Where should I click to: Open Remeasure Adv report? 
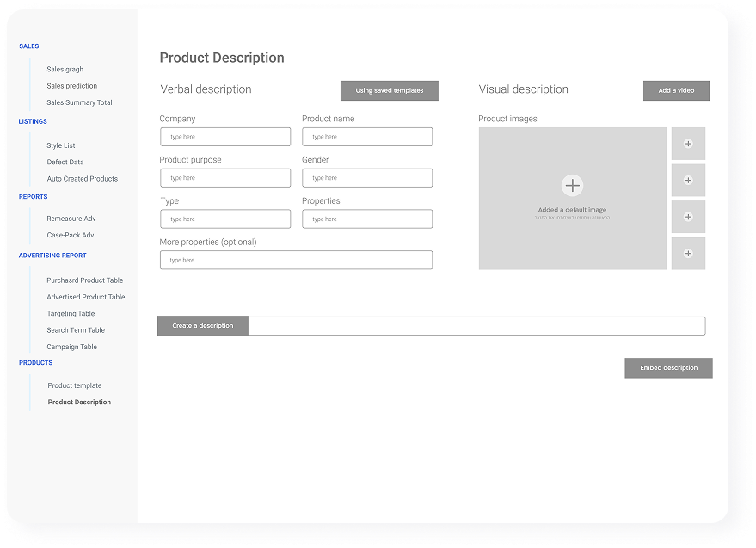(x=71, y=218)
